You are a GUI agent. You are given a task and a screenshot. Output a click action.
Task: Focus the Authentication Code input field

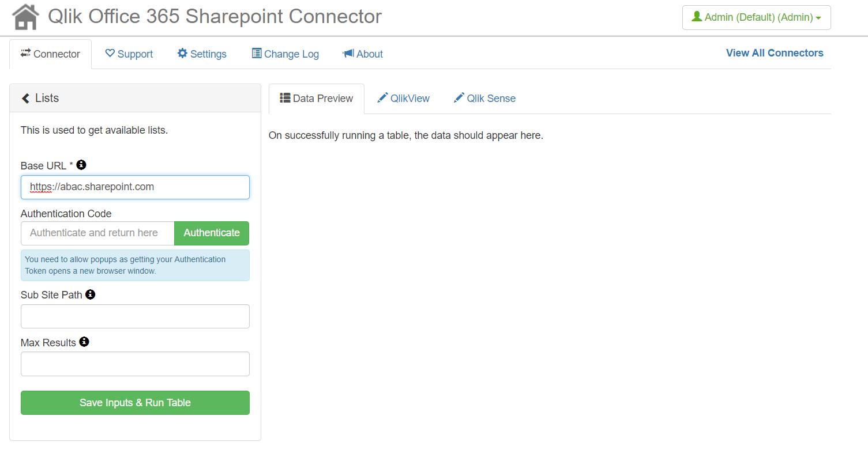97,233
